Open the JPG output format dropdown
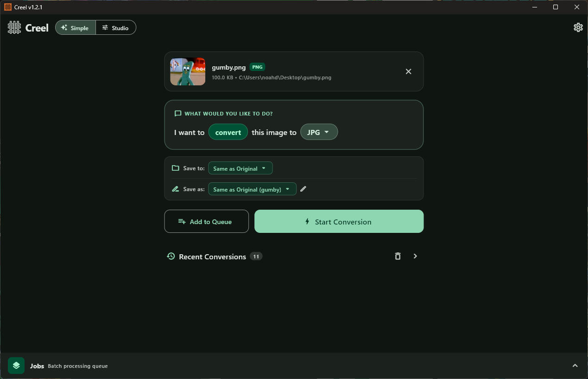The image size is (588, 379). click(319, 132)
